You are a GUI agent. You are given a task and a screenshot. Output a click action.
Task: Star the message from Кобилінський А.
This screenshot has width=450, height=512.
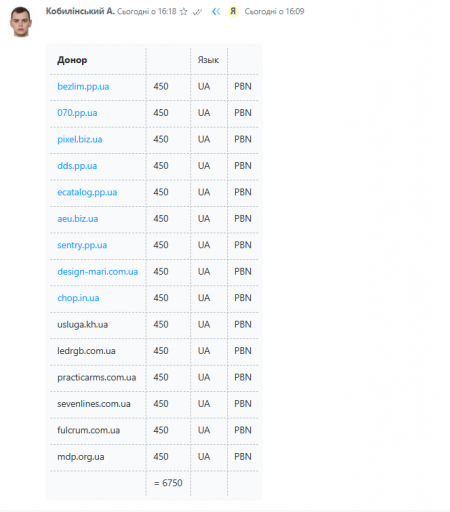pyautogui.click(x=184, y=12)
